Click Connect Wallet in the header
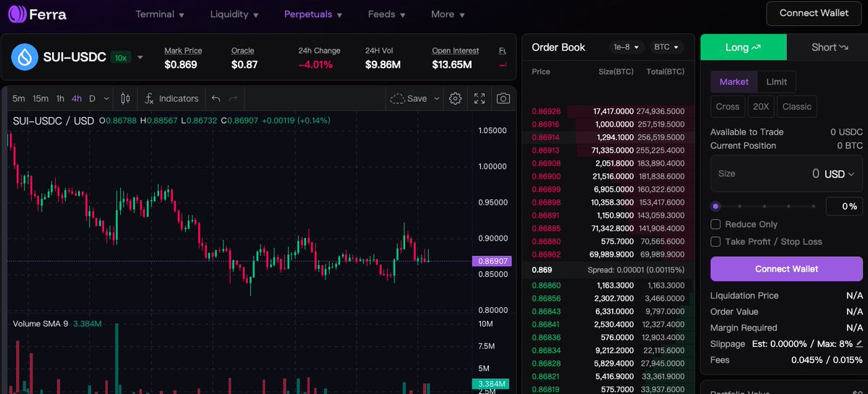The width and height of the screenshot is (868, 394). tap(814, 13)
